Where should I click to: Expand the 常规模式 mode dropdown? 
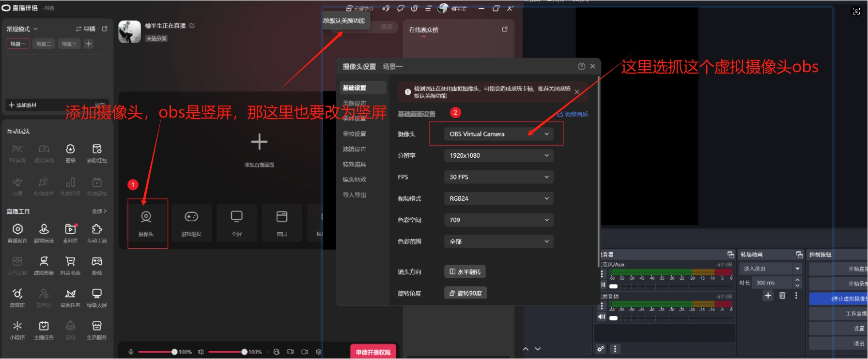(x=22, y=29)
